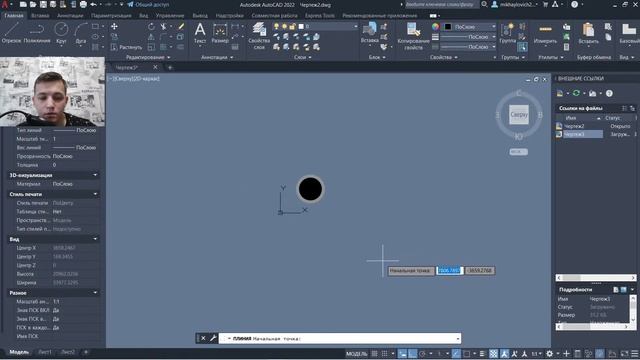Click the Растянуть stretch tool

[126, 47]
